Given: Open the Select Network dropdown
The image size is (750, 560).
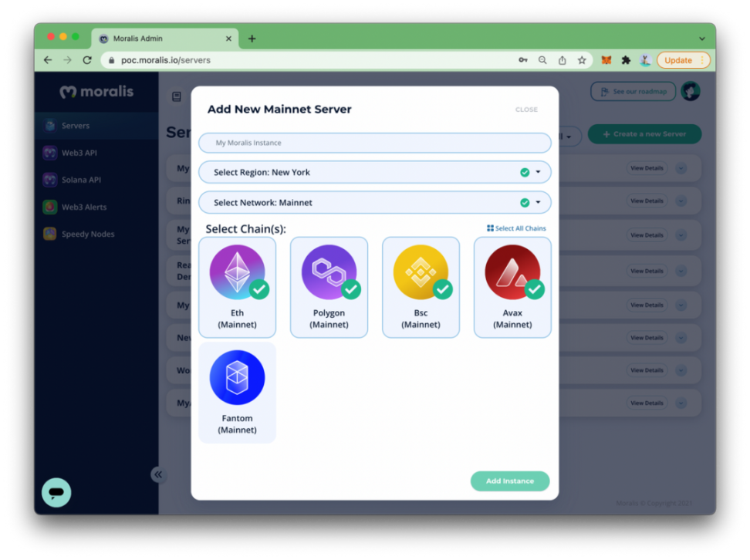Looking at the screenshot, I should pyautogui.click(x=375, y=203).
